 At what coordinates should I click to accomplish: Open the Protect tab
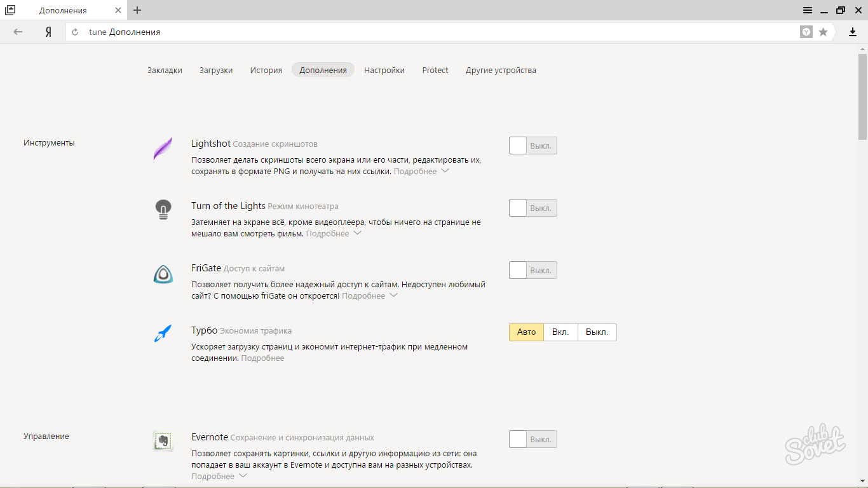[x=435, y=71]
